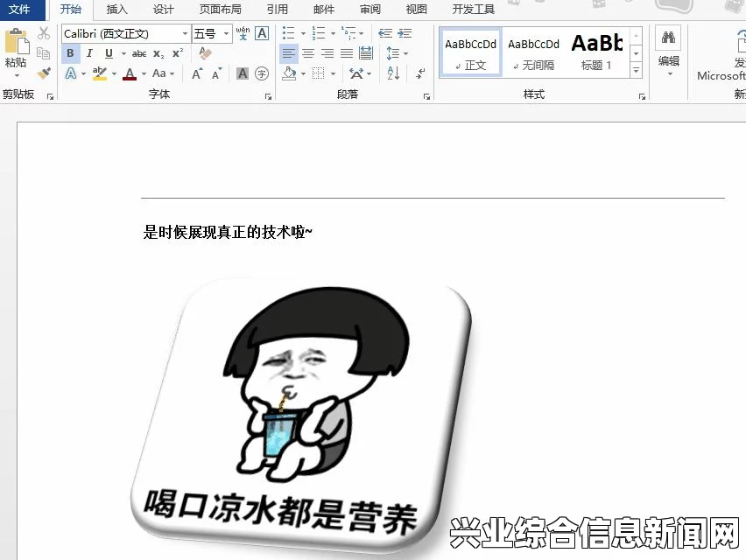Toggle character shading A icon

click(x=243, y=73)
